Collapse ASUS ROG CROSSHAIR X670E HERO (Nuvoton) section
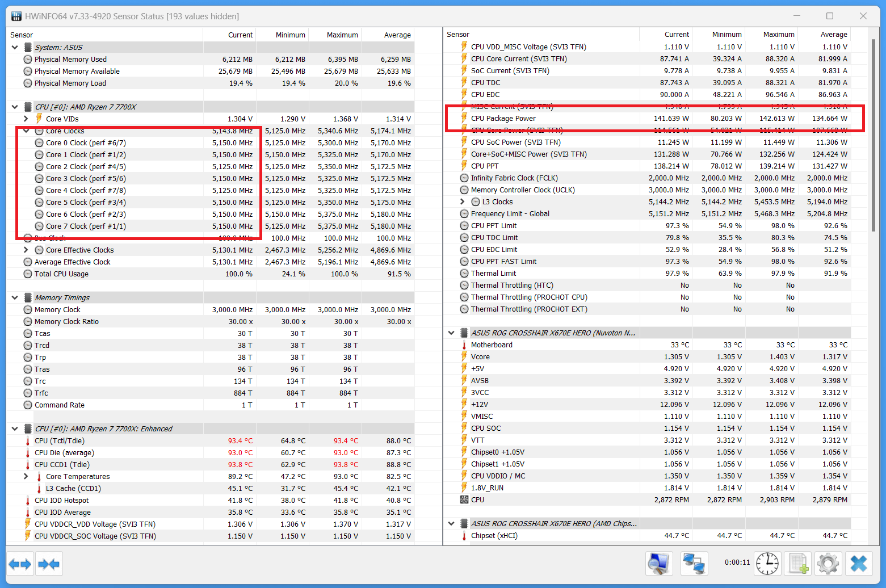The image size is (886, 588). click(x=451, y=333)
